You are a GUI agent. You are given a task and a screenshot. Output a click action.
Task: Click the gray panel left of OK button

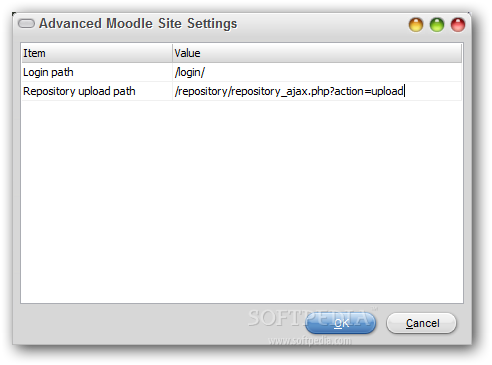click(x=133, y=323)
